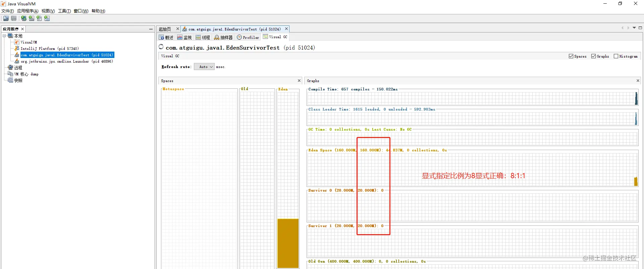Select org.jetbrains.jps.cmdline.Launcher (pid 46896)
644x269 pixels.
(x=67, y=61)
